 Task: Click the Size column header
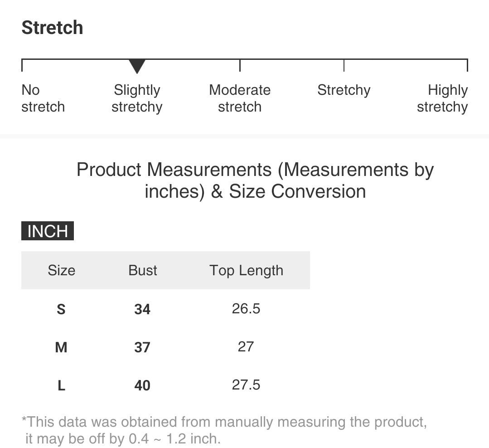click(x=61, y=270)
